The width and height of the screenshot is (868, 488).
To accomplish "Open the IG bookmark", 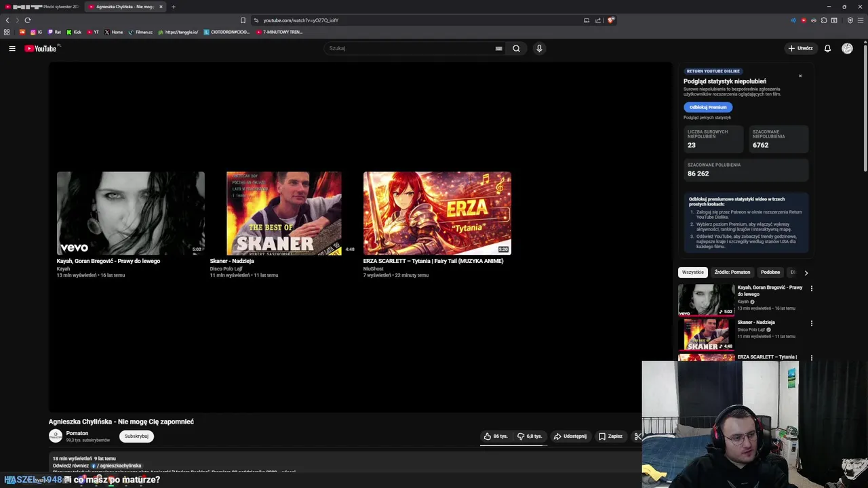I will coord(36,32).
